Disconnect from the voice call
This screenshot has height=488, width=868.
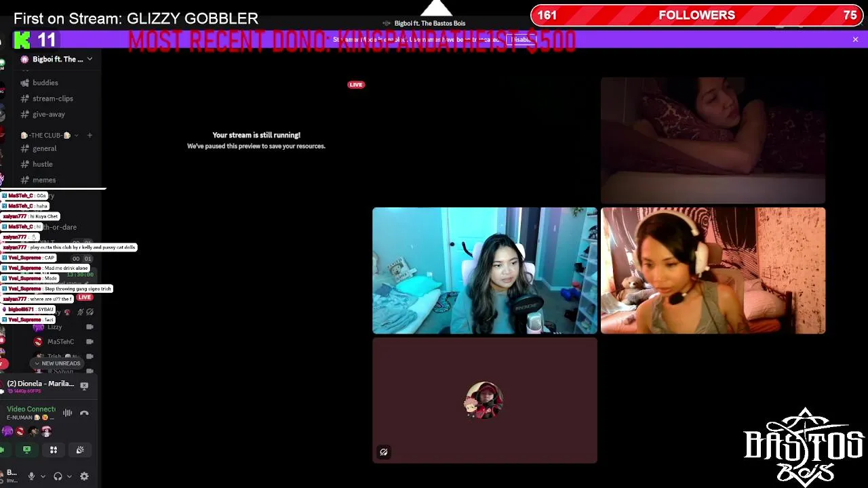[84, 413]
